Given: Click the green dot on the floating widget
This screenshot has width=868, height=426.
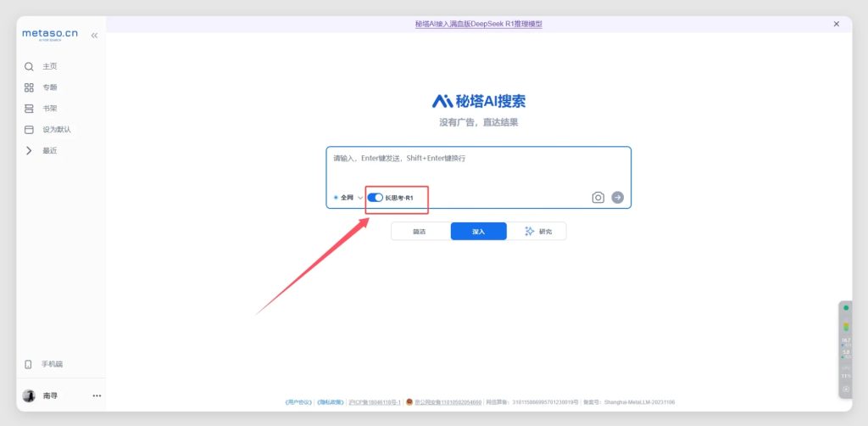Looking at the screenshot, I should click(846, 308).
